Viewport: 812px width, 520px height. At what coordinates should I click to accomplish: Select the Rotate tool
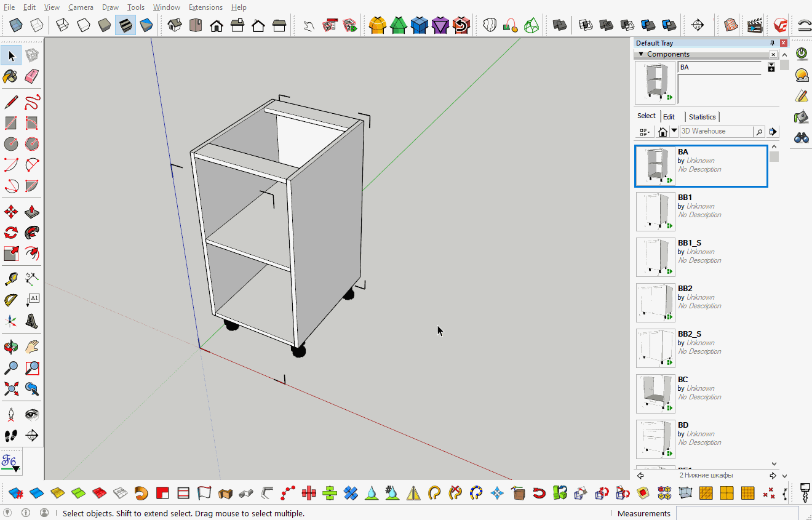coord(11,232)
